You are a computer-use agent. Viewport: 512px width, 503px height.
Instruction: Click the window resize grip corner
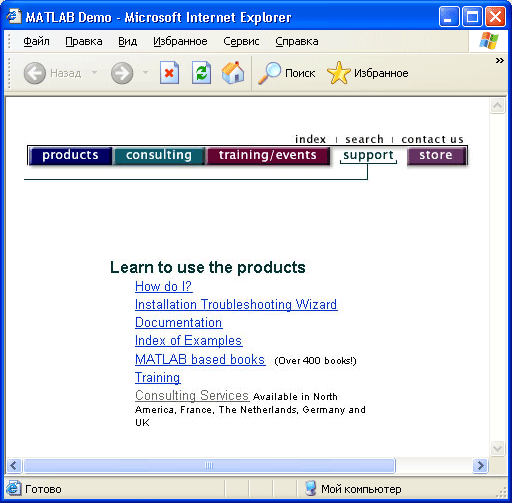tap(501, 492)
